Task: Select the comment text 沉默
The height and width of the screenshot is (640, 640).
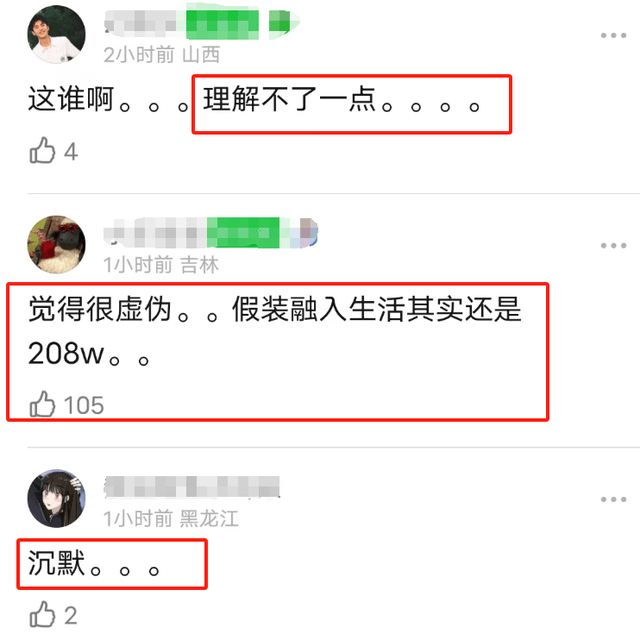Action: (x=56, y=563)
